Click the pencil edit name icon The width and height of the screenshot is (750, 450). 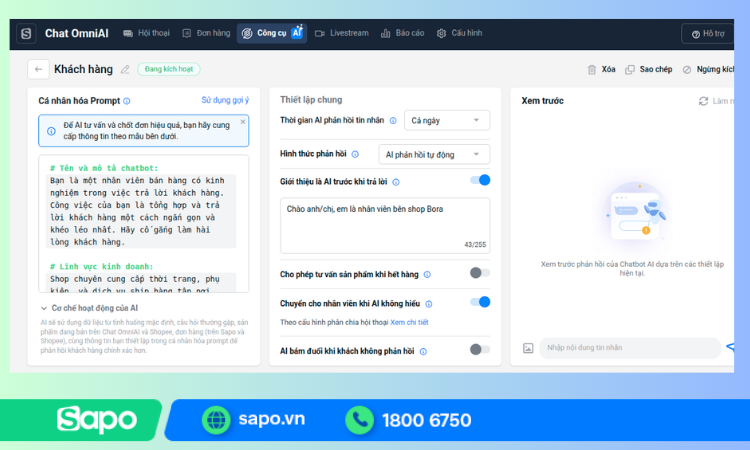tap(125, 70)
